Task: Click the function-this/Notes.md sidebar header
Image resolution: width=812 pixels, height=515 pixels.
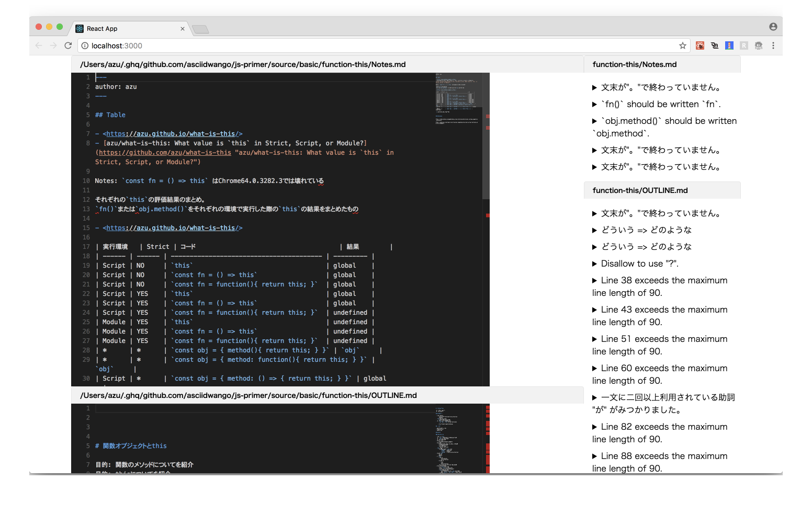Action: pyautogui.click(x=662, y=64)
